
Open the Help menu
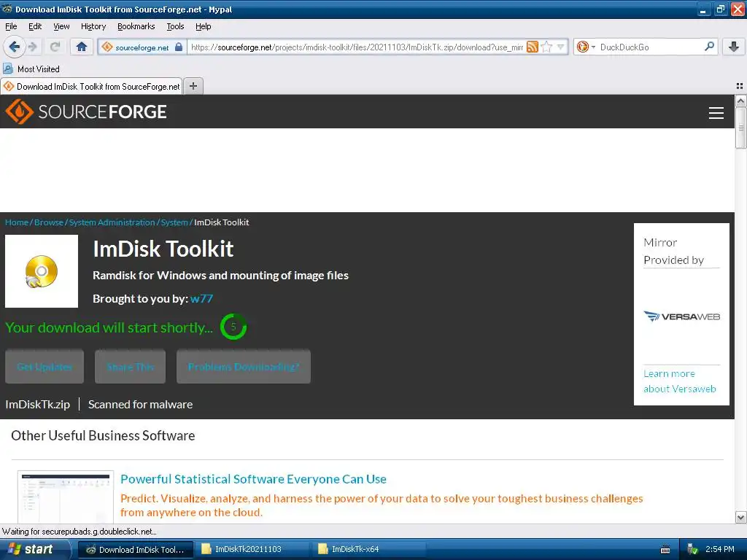click(204, 26)
